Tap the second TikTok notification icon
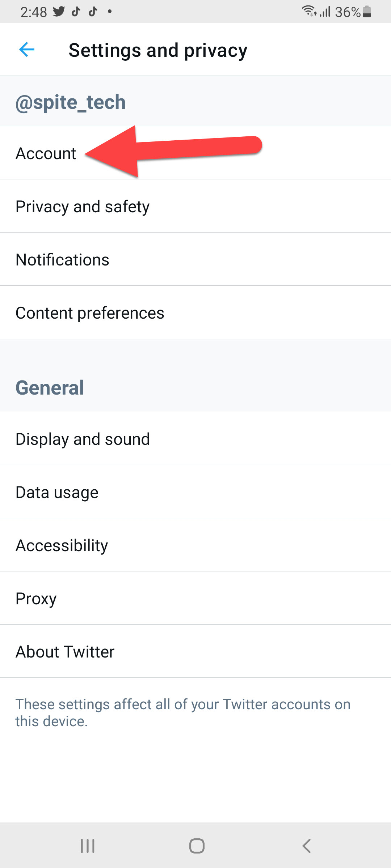Screen dimensions: 391x868 click(93, 12)
